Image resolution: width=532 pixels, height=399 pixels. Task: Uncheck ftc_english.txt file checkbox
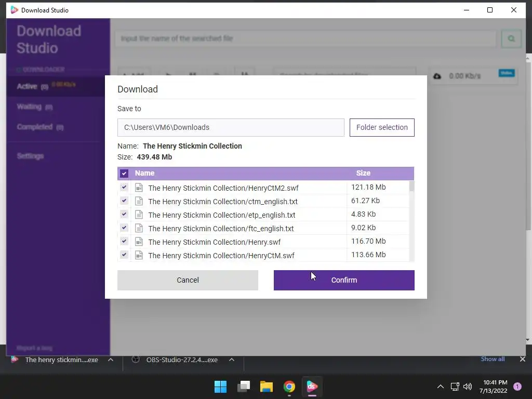pos(124,228)
